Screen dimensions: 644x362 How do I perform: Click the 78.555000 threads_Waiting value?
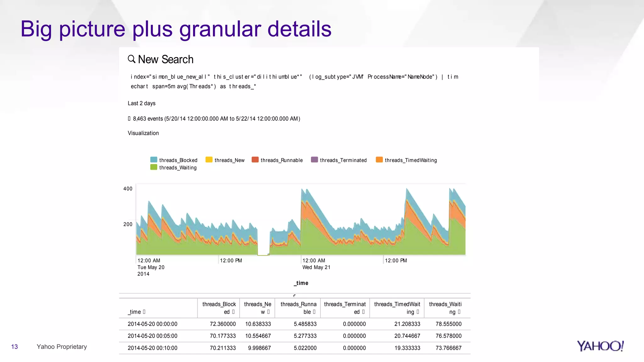448,324
